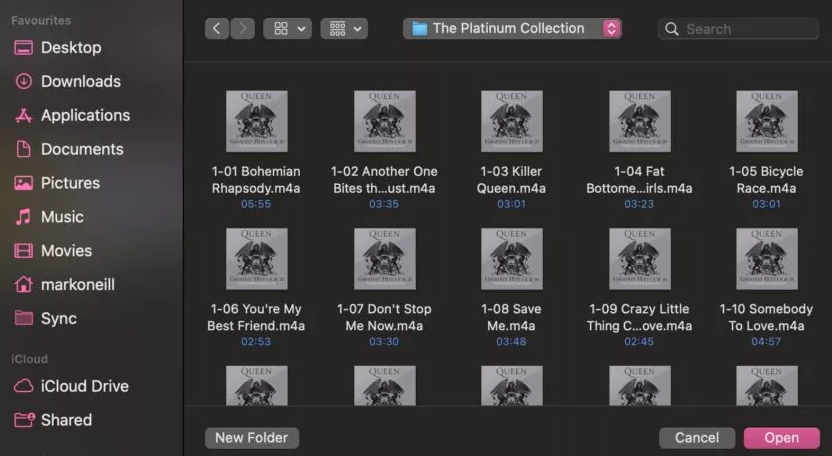The image size is (832, 456).
Task: Click the Cancel button
Action: (697, 438)
